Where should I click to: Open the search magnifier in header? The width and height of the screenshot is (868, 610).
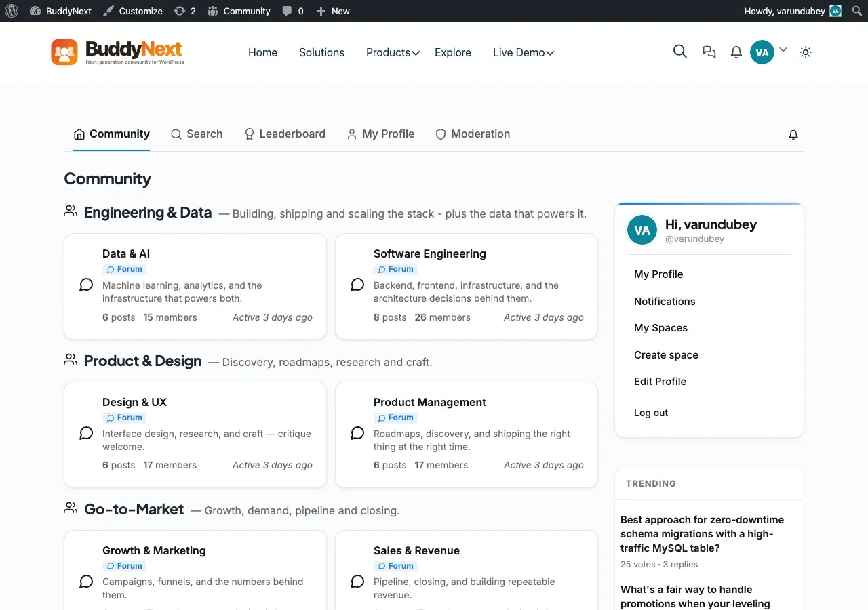coord(680,52)
